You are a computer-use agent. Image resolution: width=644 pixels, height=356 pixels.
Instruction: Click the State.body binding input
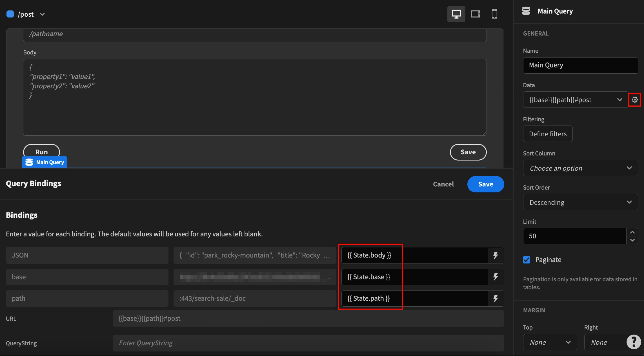coord(415,255)
